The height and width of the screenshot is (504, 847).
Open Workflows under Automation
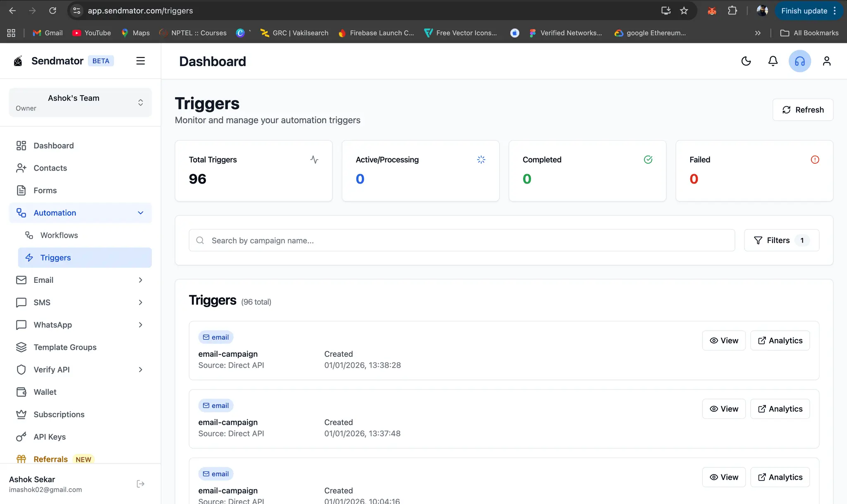click(85, 235)
